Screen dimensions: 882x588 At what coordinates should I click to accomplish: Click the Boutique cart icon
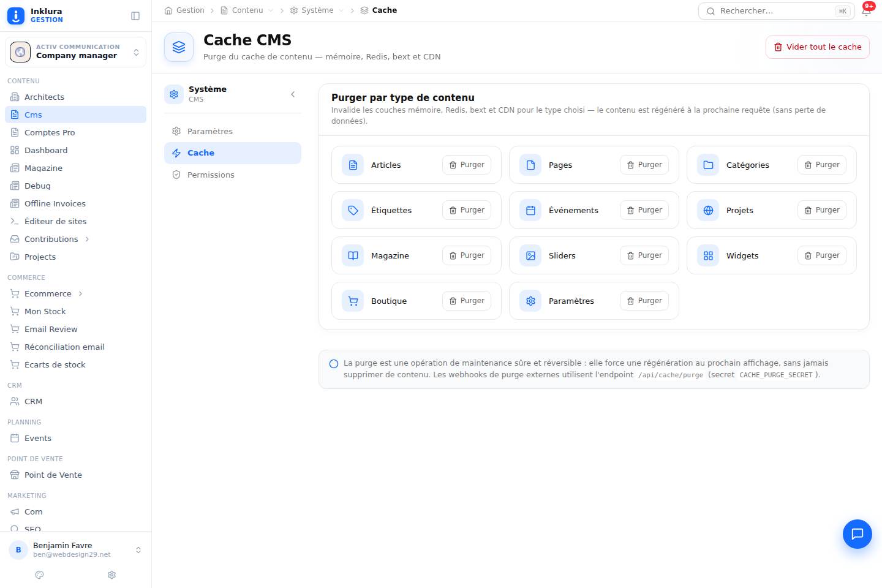coord(353,301)
